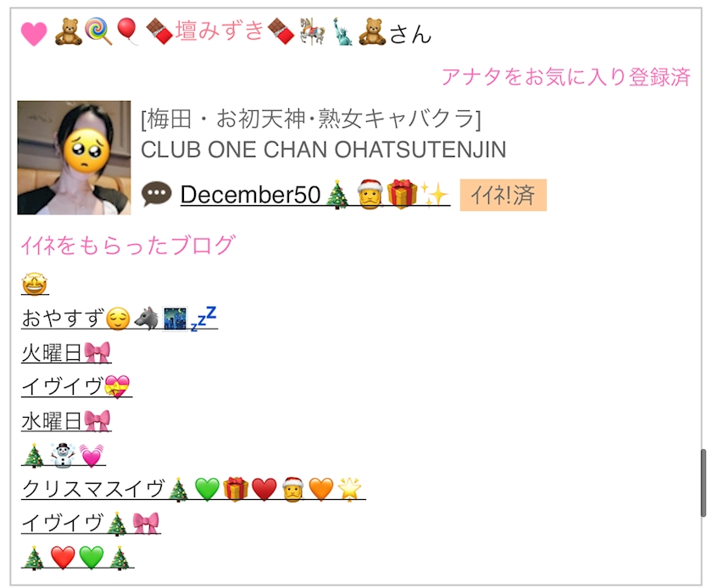
Task: Open the おやすず blog entry
Action: pyautogui.click(x=120, y=319)
